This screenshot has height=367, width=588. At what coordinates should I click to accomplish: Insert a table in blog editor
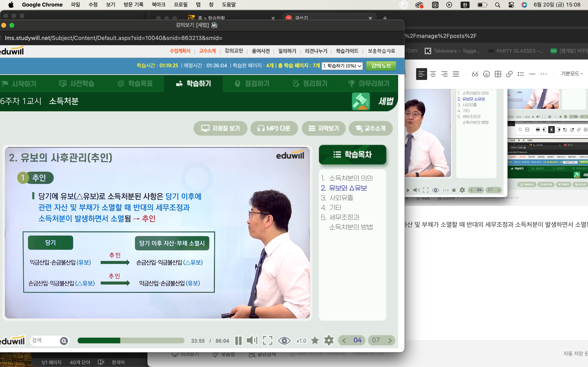point(498,74)
